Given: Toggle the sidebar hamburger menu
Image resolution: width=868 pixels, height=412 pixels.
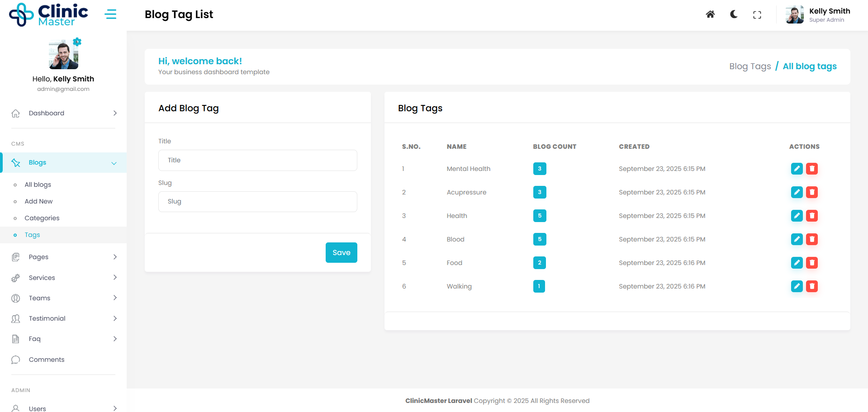Looking at the screenshot, I should 110,14.
